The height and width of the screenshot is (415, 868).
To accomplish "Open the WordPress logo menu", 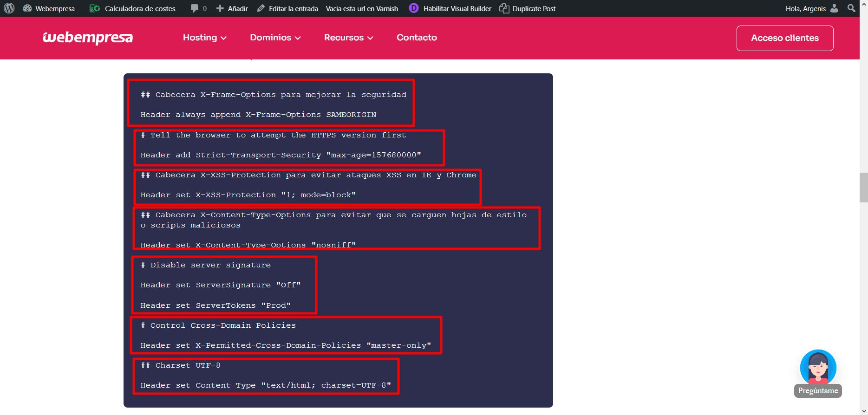I will click(x=9, y=8).
